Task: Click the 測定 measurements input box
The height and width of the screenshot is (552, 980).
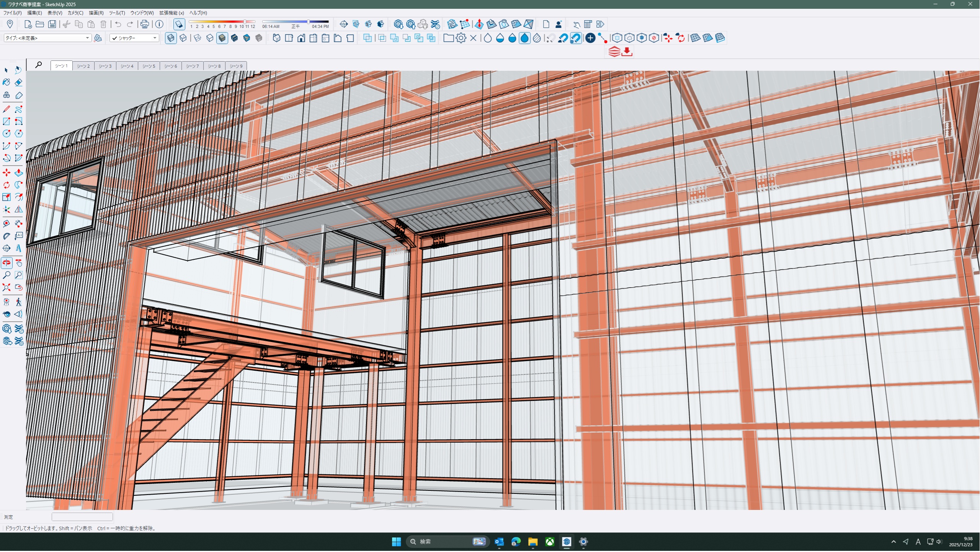Action: coord(82,518)
